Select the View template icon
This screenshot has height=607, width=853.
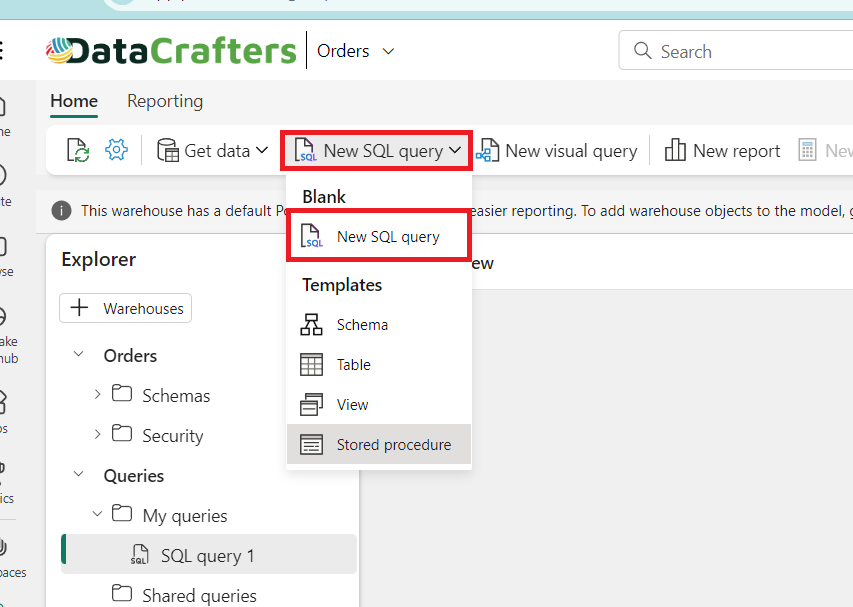[312, 405]
